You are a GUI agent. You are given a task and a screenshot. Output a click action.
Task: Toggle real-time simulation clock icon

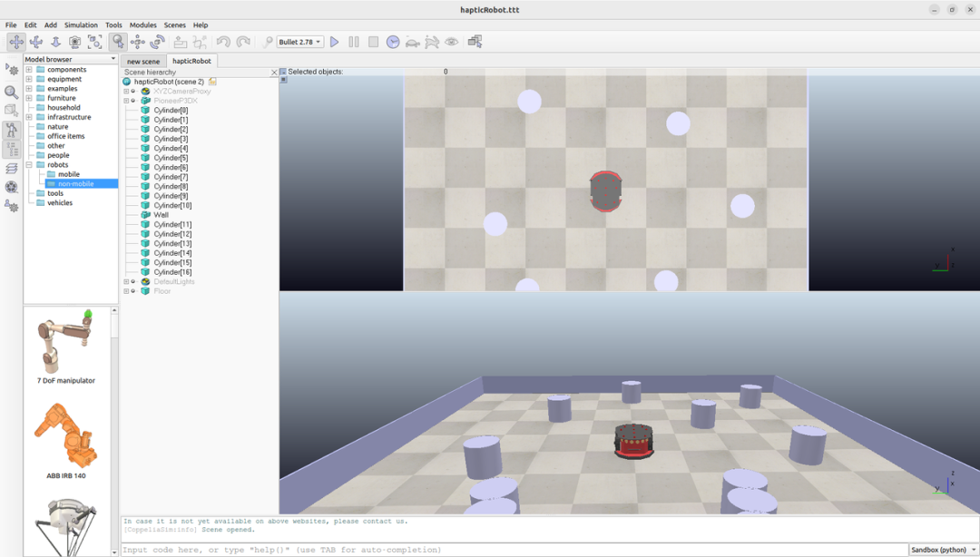(393, 42)
